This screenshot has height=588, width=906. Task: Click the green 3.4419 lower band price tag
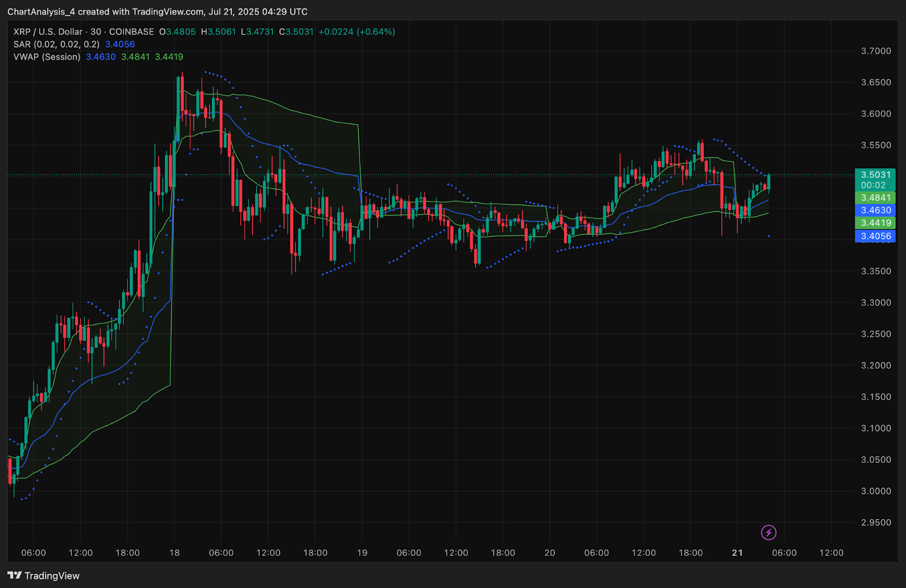[x=875, y=223]
